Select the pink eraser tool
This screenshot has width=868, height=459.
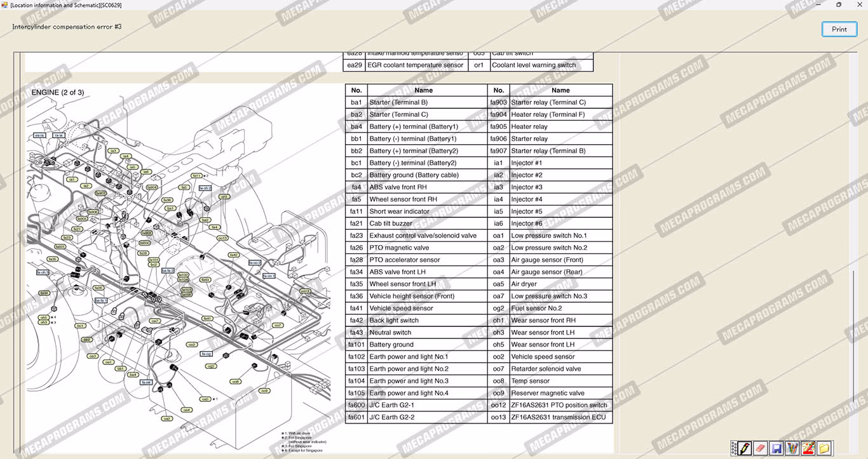point(760,448)
